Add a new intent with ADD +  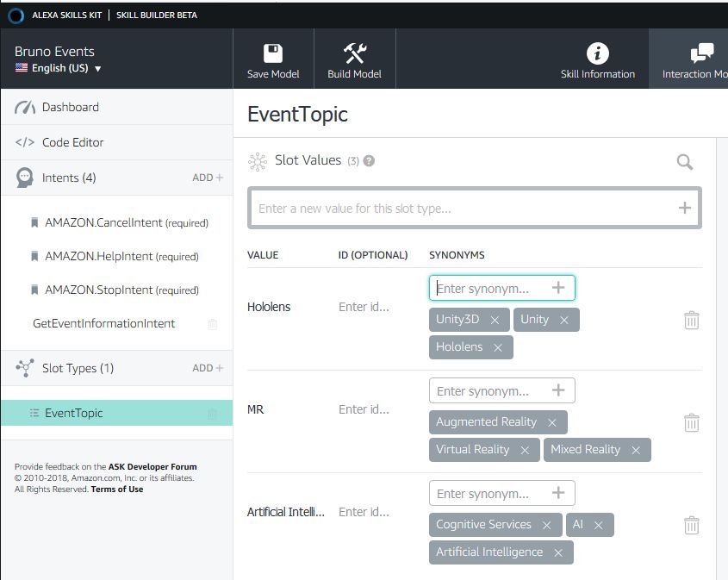tap(207, 178)
